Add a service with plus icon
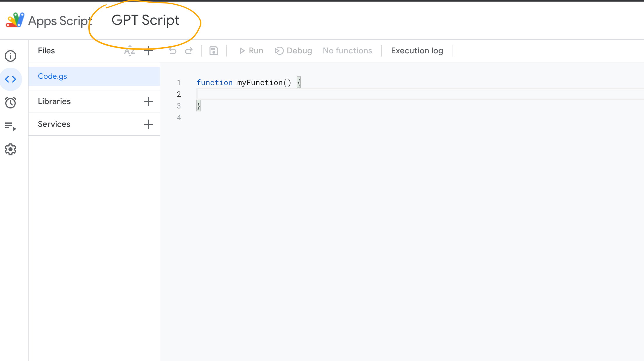The image size is (644, 361). pos(149,124)
